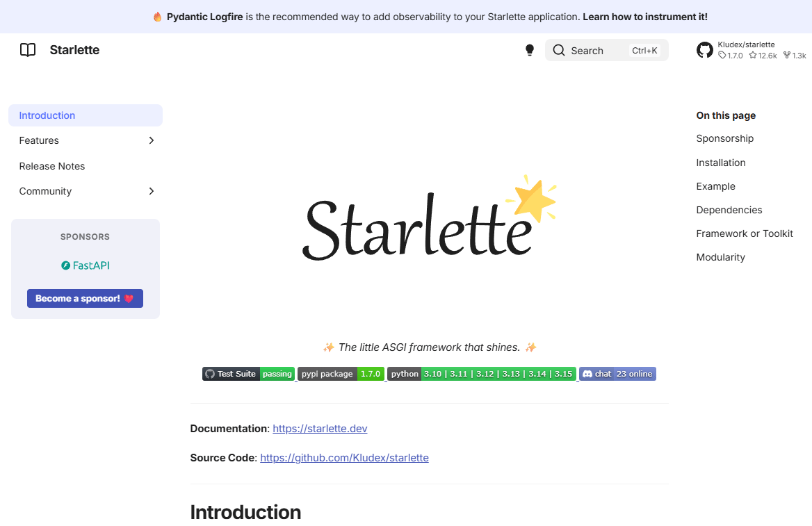
Task: Click the FastAPI sponsor logo
Action: click(86, 265)
